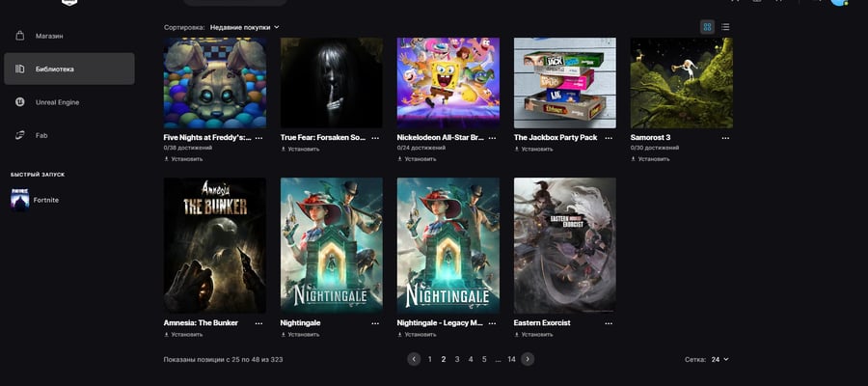The image size is (868, 386).
Task: Install Samorost 3
Action: (x=650, y=159)
